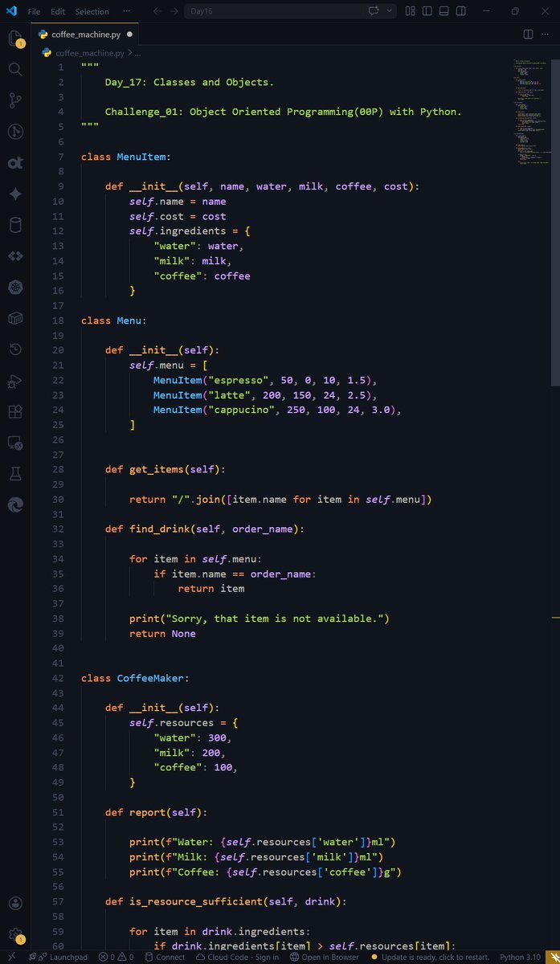Open the Microsoft Edge tools view
The width and height of the screenshot is (560, 964).
click(x=15, y=504)
